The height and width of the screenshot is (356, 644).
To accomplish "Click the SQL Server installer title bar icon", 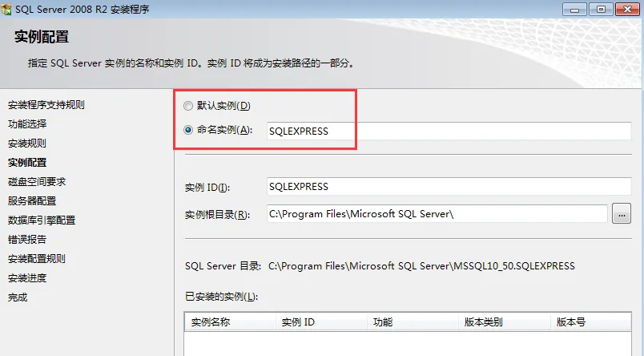I will pyautogui.click(x=6, y=9).
